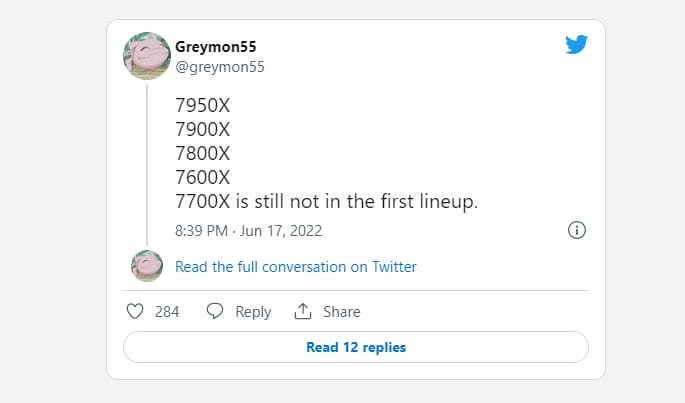
Task: Click the 7900X line in the tweet
Action: click(204, 130)
